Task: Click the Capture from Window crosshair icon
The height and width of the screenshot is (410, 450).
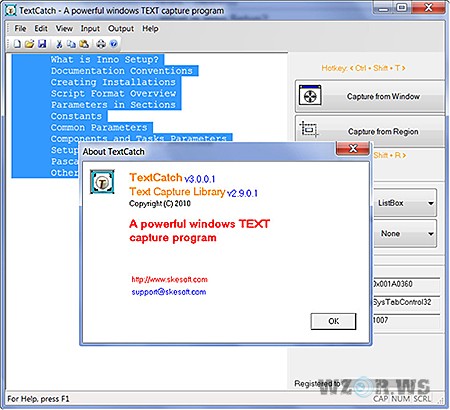Action: point(310,96)
